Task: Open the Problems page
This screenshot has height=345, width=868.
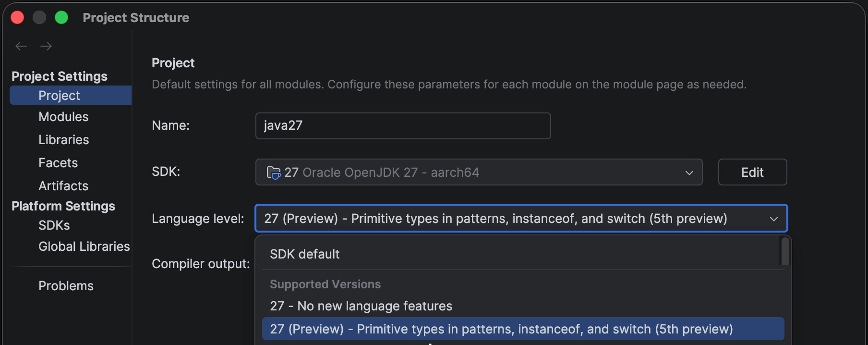Action: 66,286
